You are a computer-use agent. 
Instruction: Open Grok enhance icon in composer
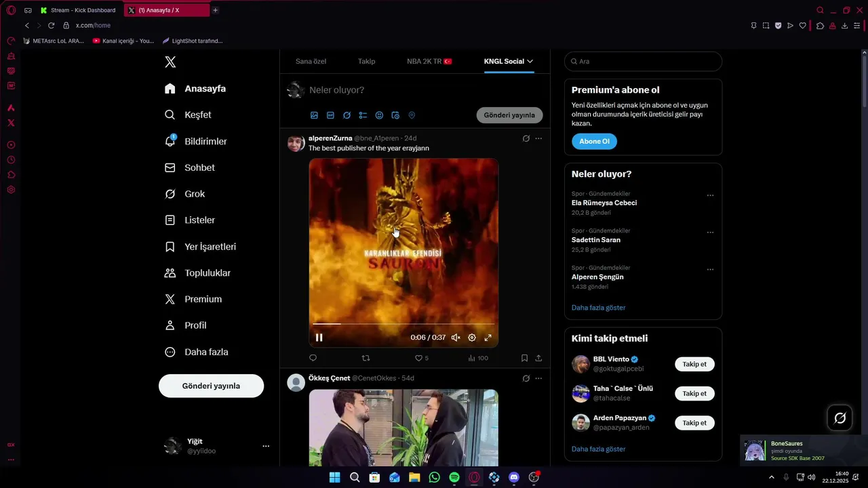pyautogui.click(x=347, y=115)
